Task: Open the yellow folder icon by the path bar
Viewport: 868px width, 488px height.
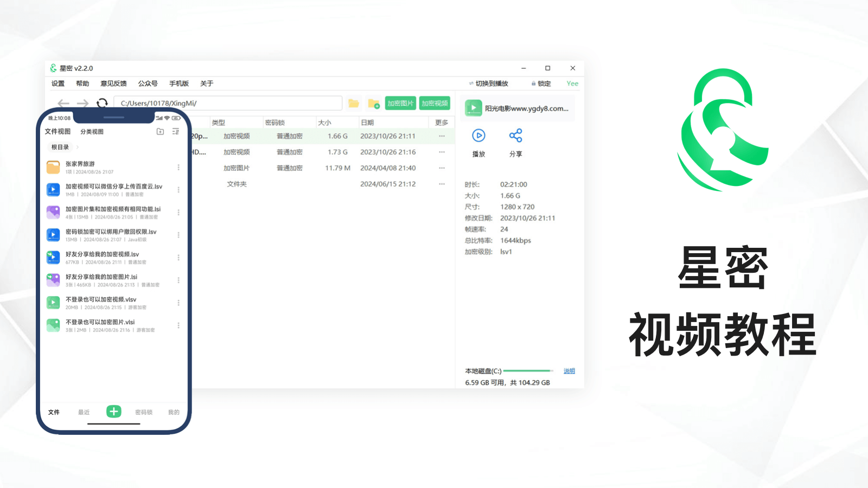Action: [354, 103]
